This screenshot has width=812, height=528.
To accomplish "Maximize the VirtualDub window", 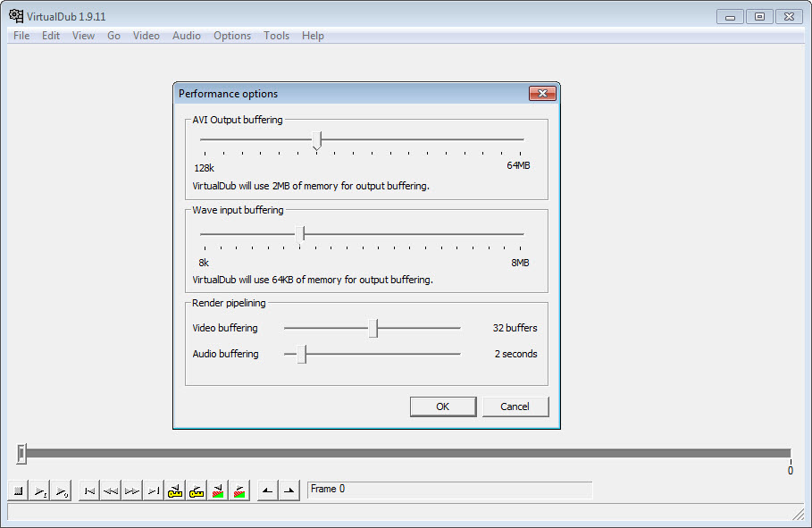I will [x=759, y=17].
